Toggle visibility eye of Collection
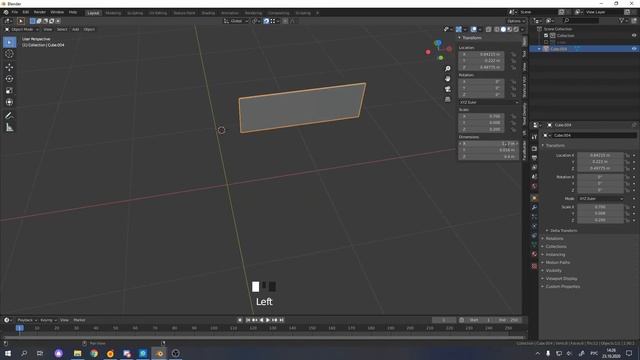The height and width of the screenshot is (360, 640). click(x=634, y=36)
